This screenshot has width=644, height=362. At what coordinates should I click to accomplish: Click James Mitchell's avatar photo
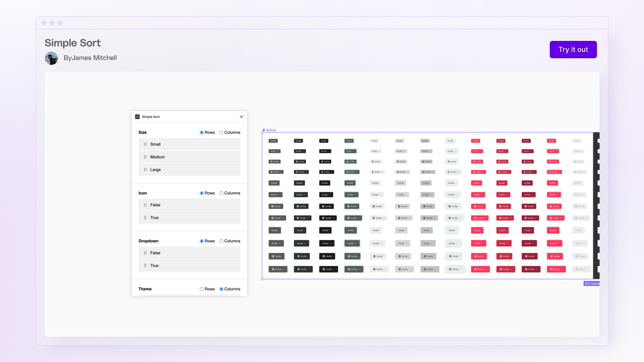[x=51, y=58]
